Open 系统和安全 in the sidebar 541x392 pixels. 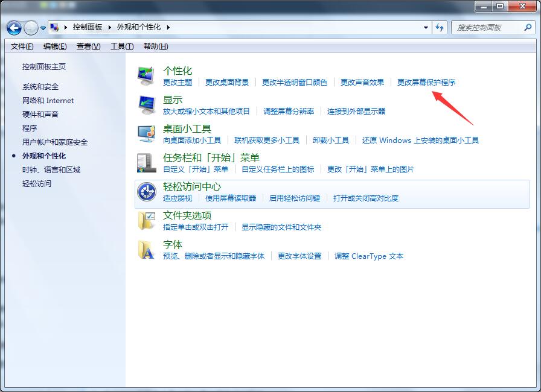[40, 87]
